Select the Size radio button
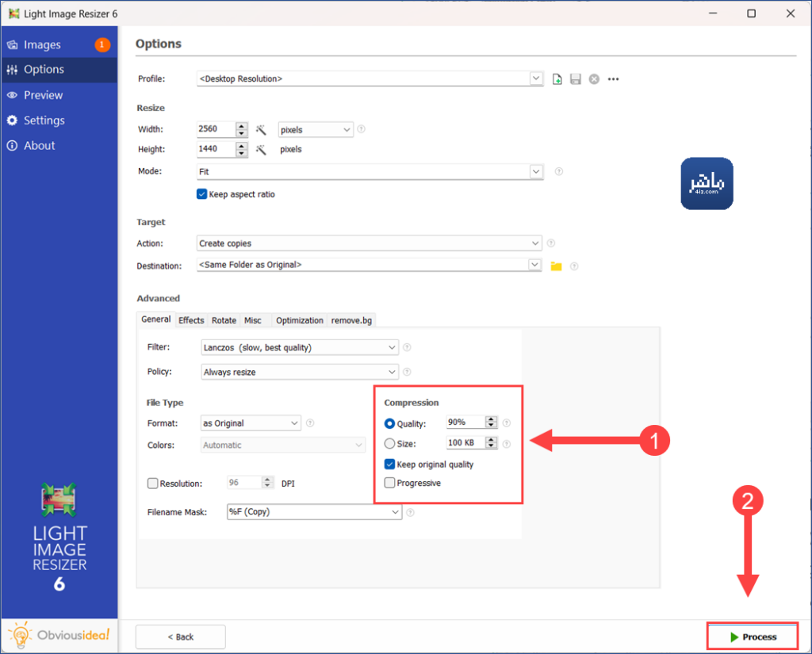 (x=389, y=444)
